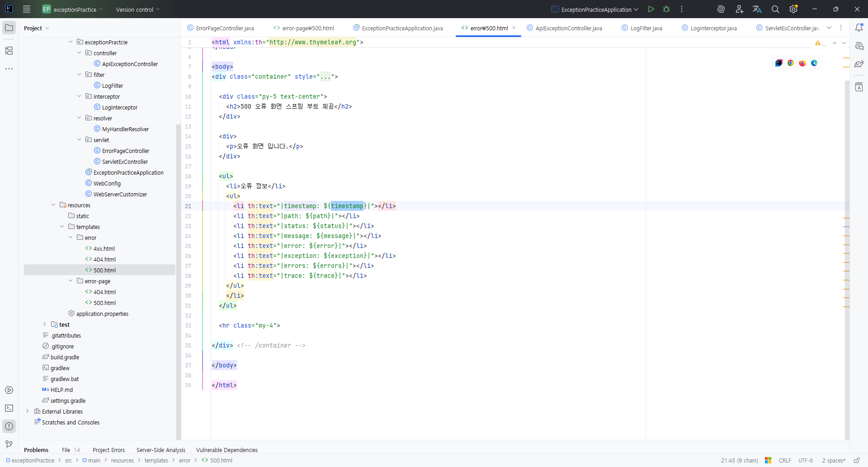Image resolution: width=868 pixels, height=467 pixels.
Task: Open the Structure tool window
Action: (9, 51)
